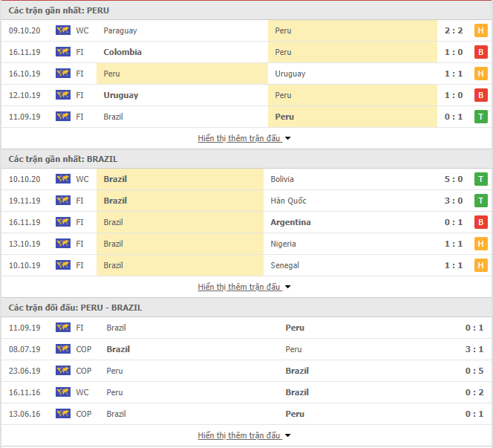This screenshot has height=448, width=493.
Task: Open the Colombia team link
Action: [x=123, y=52]
